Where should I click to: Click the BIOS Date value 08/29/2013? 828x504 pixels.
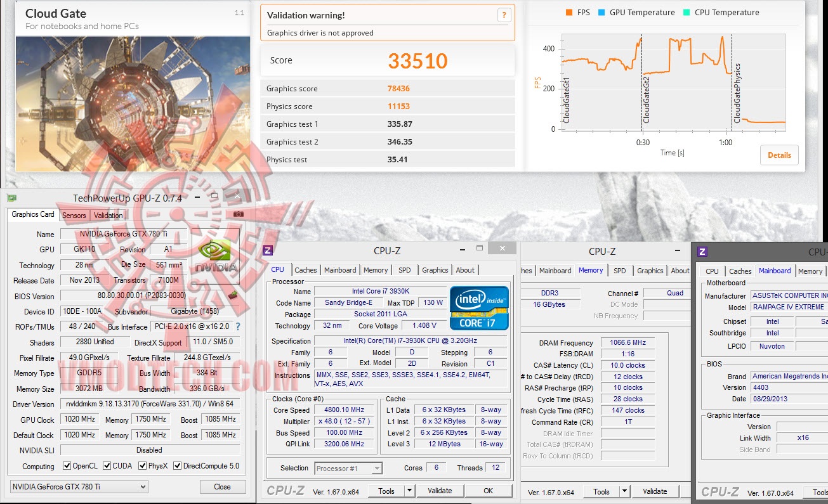(789, 399)
